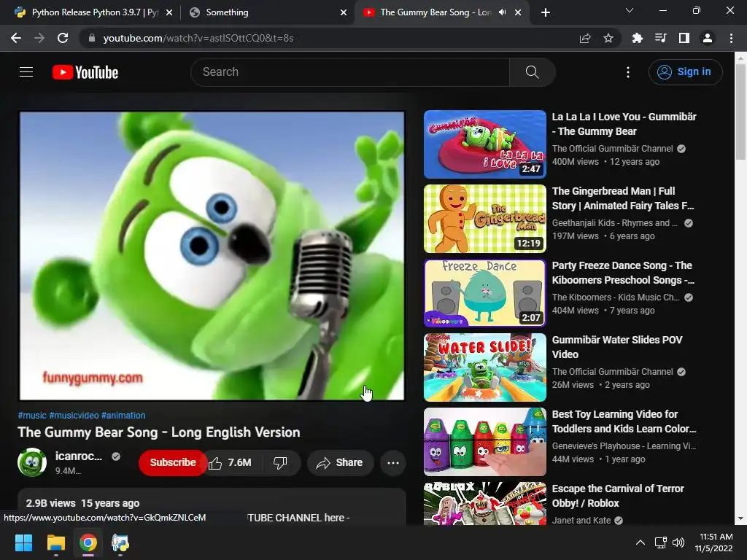The image size is (747, 560).
Task: View site information padlock icon
Action: (92, 38)
